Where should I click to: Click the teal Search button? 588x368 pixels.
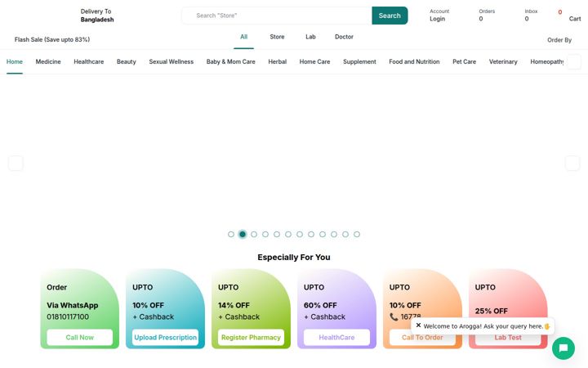click(x=390, y=16)
